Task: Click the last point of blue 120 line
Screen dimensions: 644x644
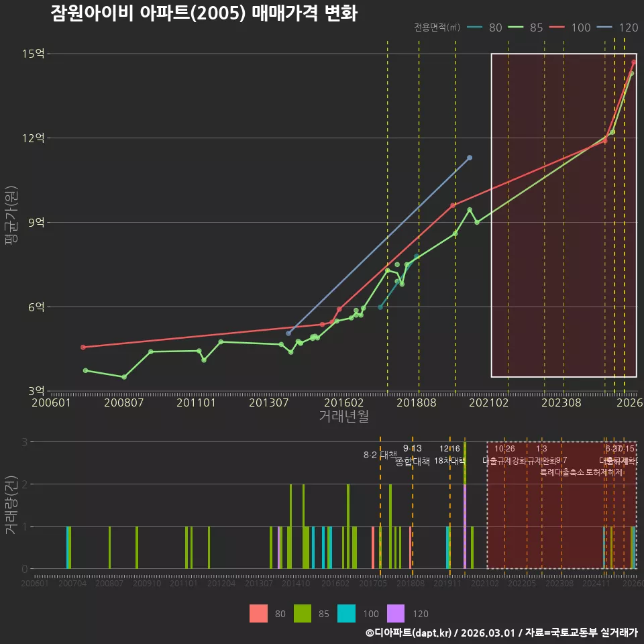Action: [470, 158]
